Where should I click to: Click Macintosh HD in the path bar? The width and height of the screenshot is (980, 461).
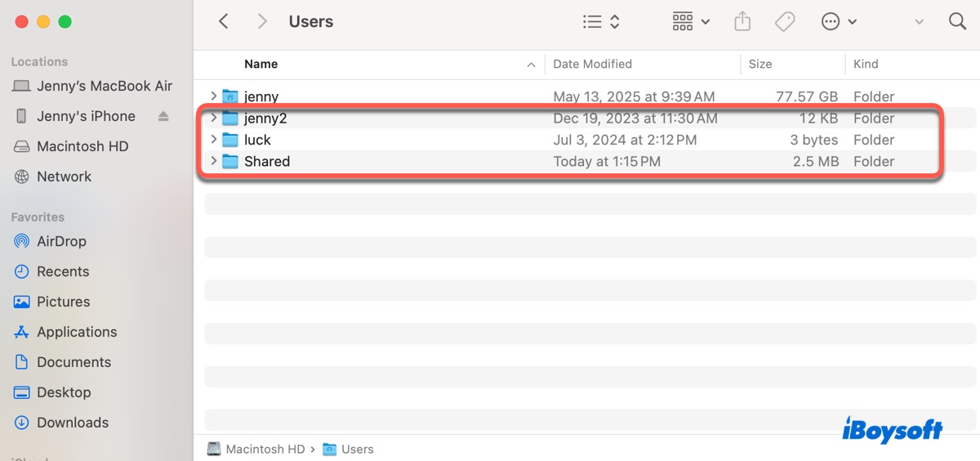265,449
